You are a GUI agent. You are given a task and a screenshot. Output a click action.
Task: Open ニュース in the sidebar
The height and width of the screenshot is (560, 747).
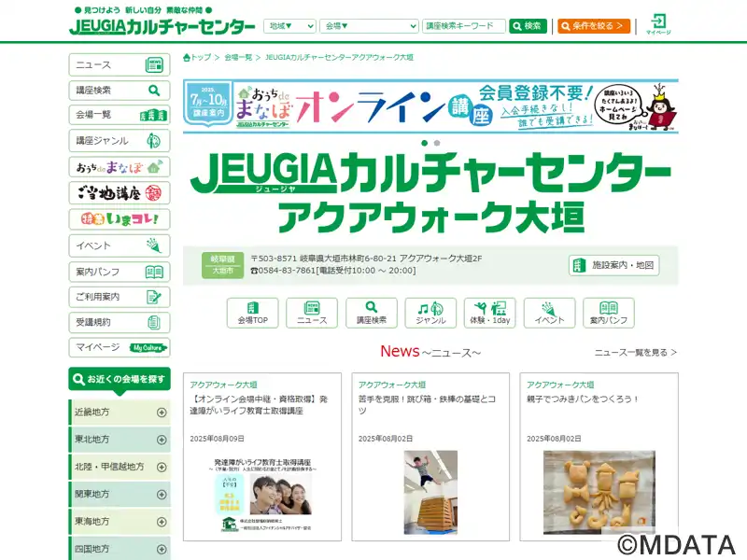point(120,64)
